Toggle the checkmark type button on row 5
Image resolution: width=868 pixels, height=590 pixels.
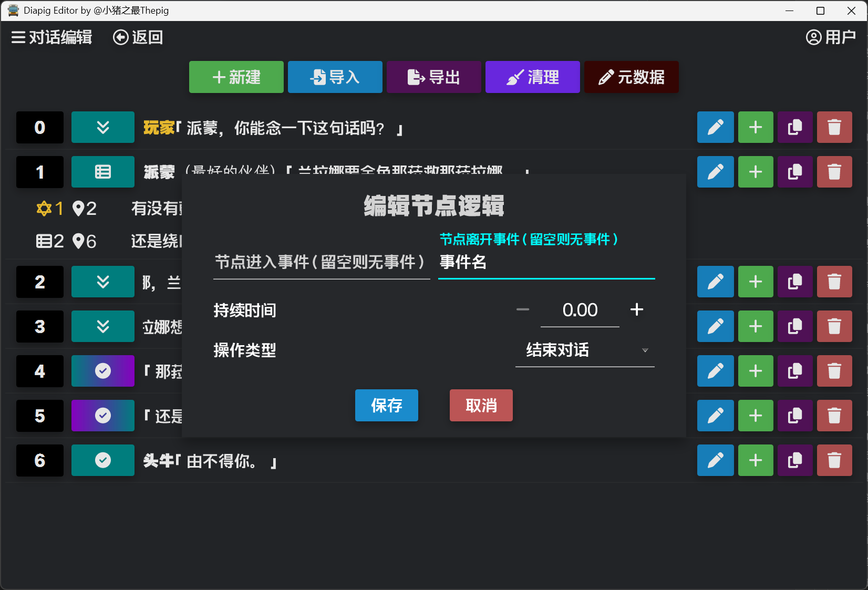(x=103, y=416)
